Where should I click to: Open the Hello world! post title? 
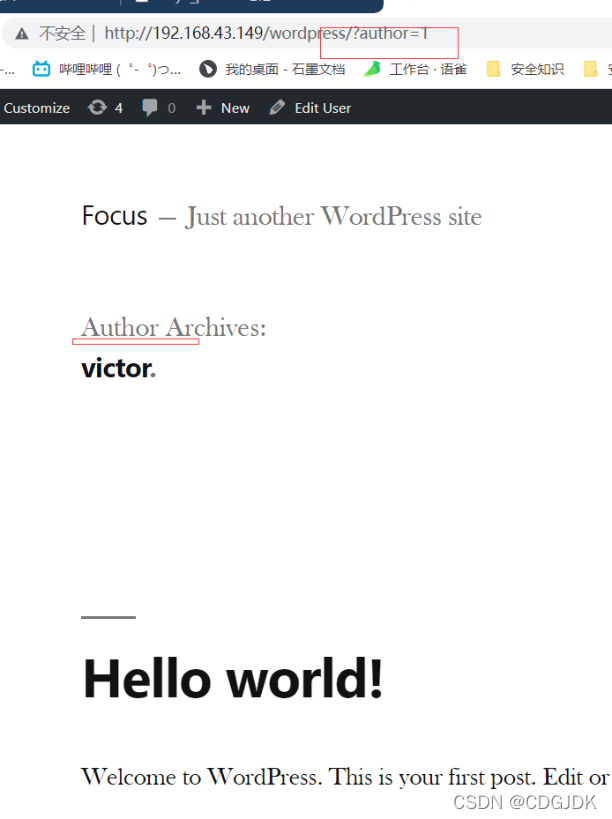coord(233,678)
